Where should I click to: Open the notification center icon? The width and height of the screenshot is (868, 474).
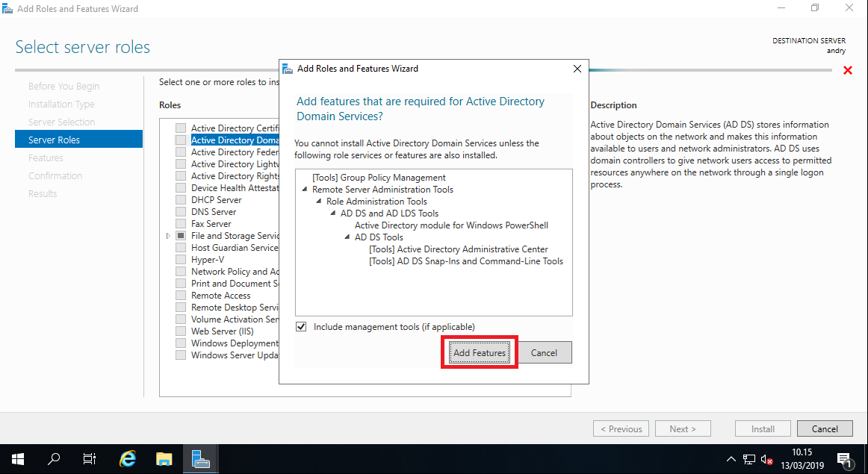(x=844, y=459)
